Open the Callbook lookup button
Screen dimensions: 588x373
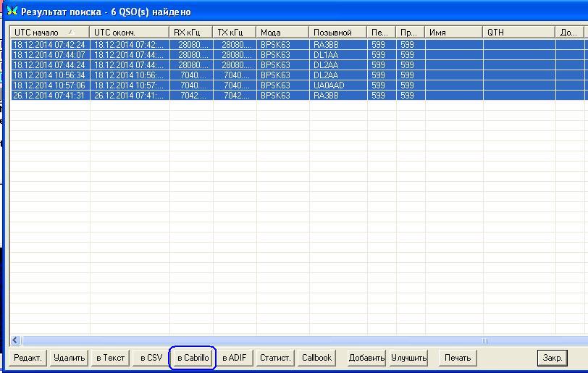[x=316, y=358]
